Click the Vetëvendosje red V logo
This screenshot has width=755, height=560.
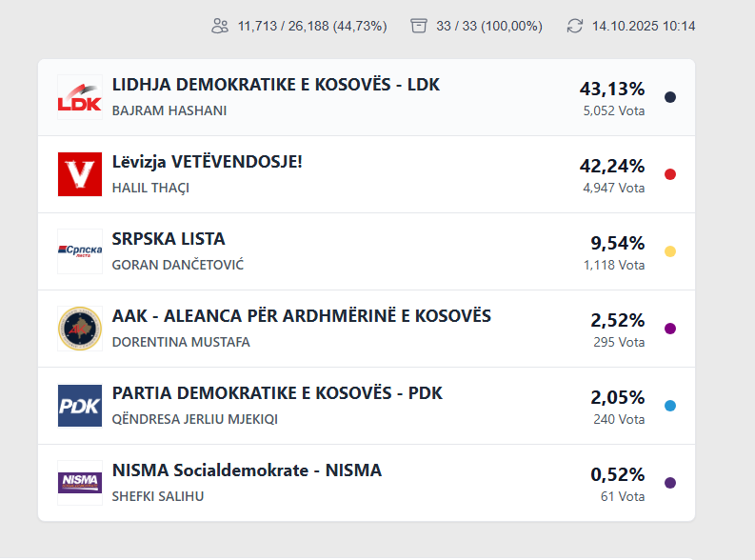[x=79, y=174]
